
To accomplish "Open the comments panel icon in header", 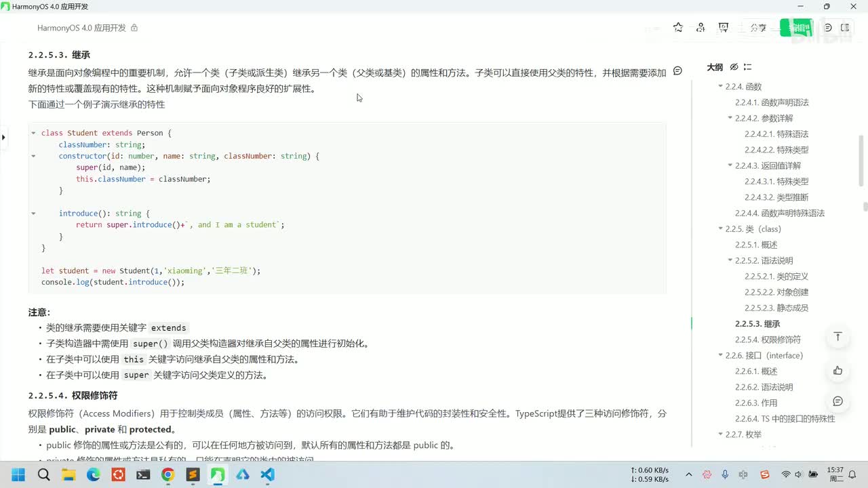I will click(828, 28).
